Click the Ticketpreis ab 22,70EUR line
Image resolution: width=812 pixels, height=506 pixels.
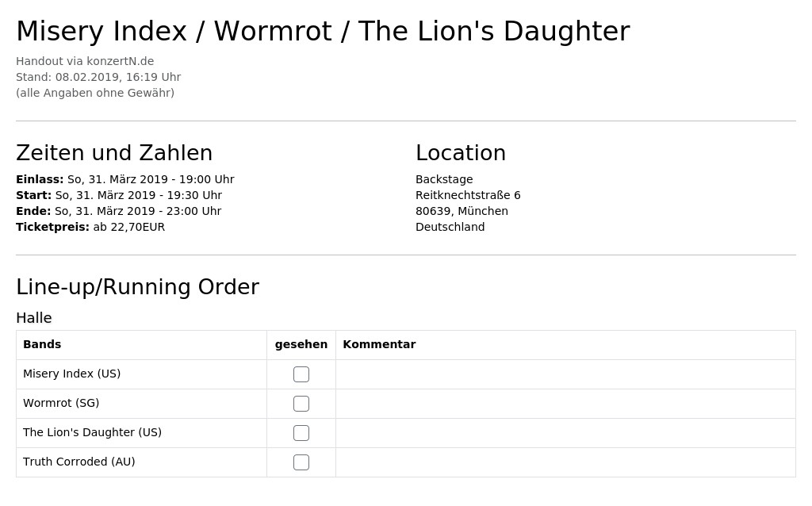[90, 227]
